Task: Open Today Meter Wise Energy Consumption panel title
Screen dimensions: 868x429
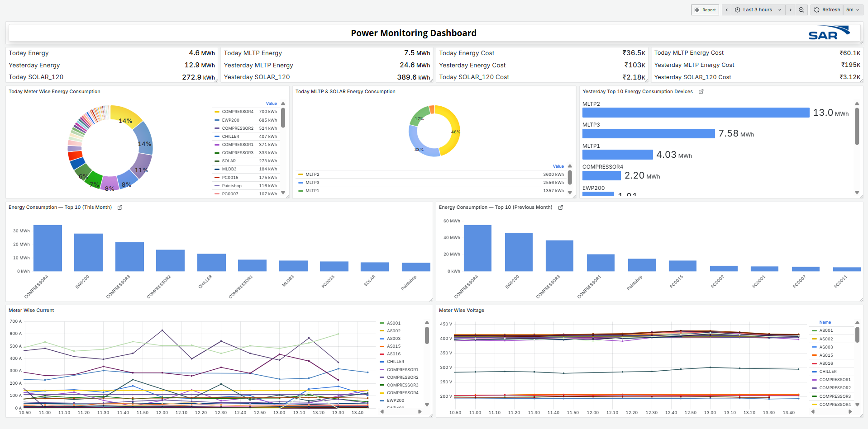Action: (54, 92)
